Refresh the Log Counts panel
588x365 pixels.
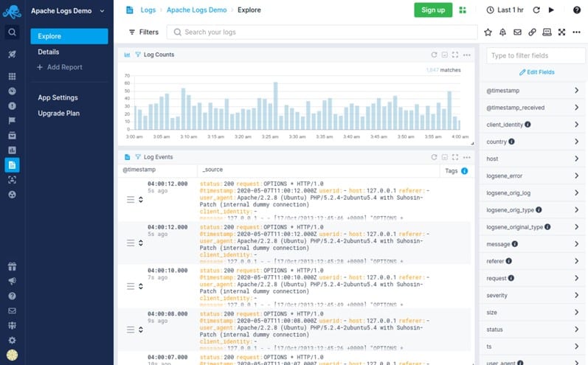pos(435,55)
